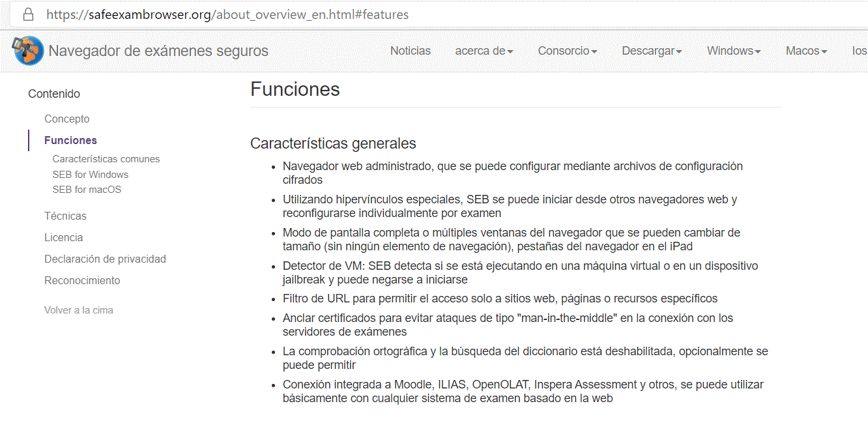This screenshot has height=423, width=868.
Task: Click 'Volver a la cima' to scroll up
Action: [x=79, y=310]
